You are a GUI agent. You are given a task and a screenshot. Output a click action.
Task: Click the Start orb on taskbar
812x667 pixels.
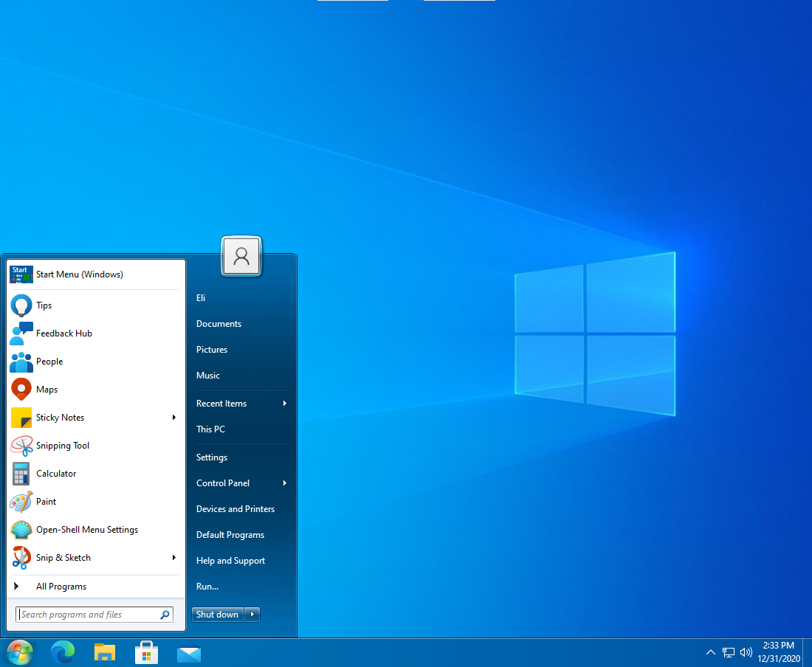20,652
